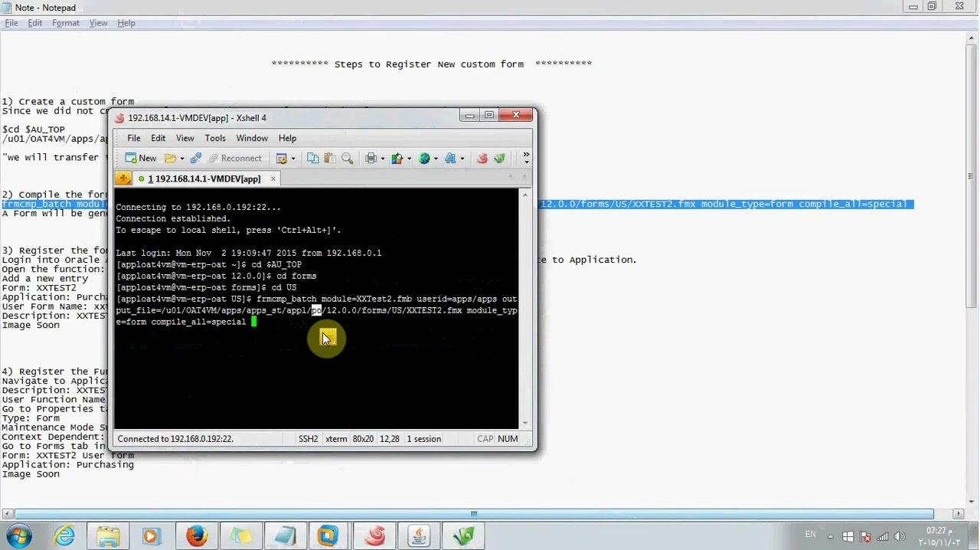The width and height of the screenshot is (980, 550).
Task: Click the Reconnect button in Xshell toolbar
Action: [x=235, y=159]
